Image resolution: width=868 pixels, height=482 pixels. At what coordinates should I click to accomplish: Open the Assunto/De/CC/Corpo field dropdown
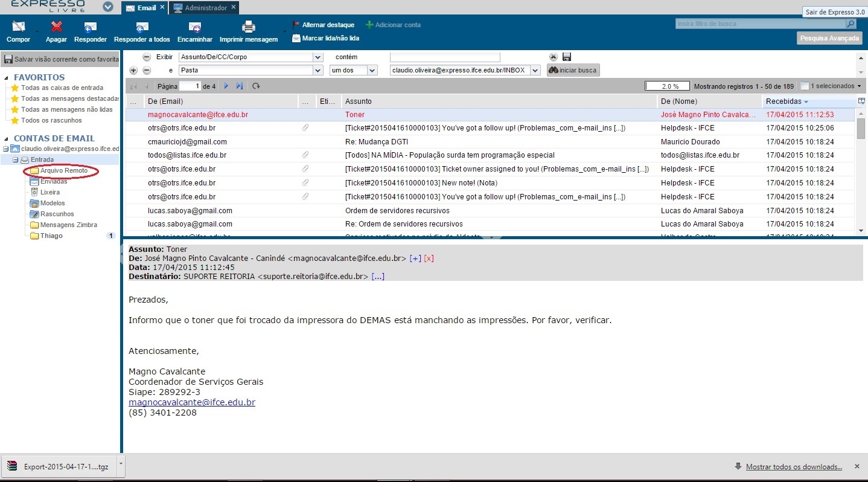pyautogui.click(x=318, y=57)
